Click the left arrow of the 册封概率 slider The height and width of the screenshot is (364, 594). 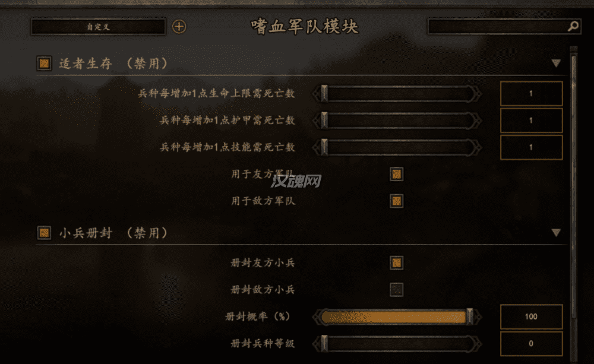point(317,316)
